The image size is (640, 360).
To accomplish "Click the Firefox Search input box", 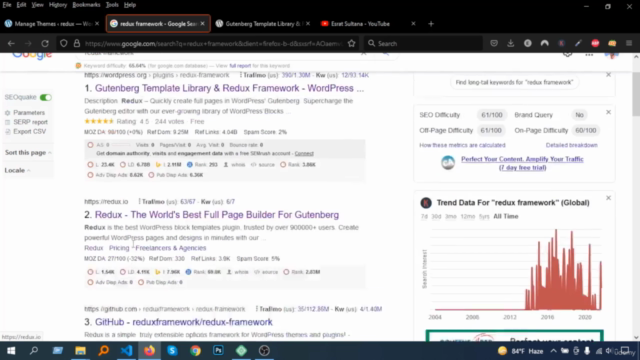I will 424,43.
